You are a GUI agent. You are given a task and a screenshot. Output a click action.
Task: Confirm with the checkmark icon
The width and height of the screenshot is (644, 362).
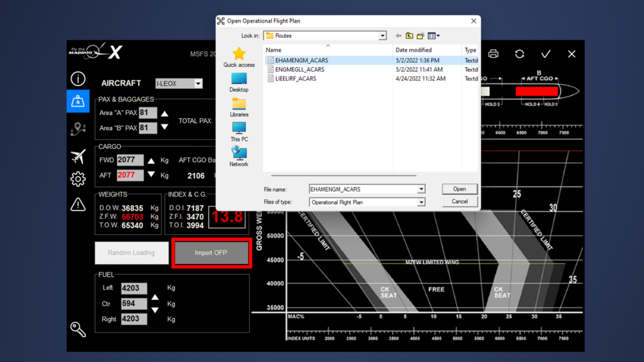click(x=546, y=53)
